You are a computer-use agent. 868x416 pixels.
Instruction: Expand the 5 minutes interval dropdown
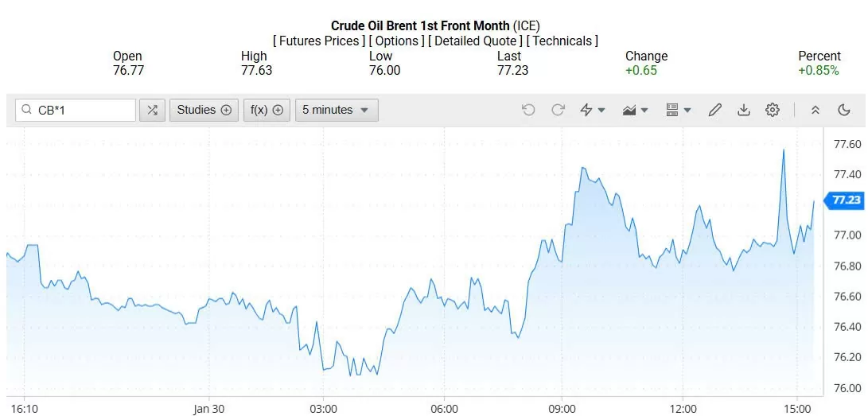pyautogui.click(x=337, y=110)
